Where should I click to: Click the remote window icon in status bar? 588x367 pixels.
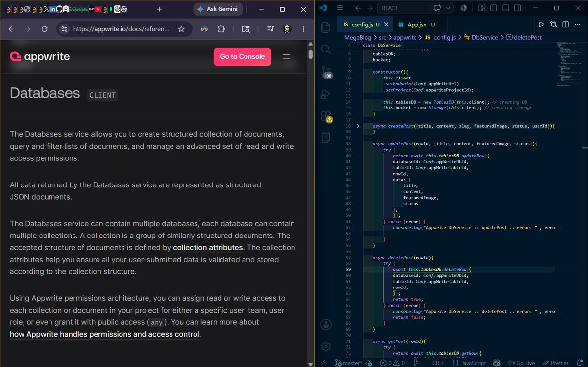[323, 363]
